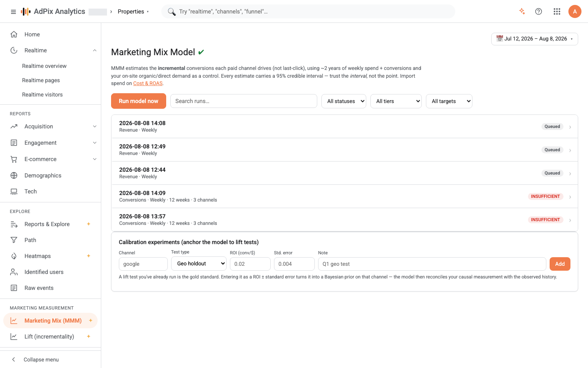
Task: Click the Demographics globe icon
Action: coord(14,175)
